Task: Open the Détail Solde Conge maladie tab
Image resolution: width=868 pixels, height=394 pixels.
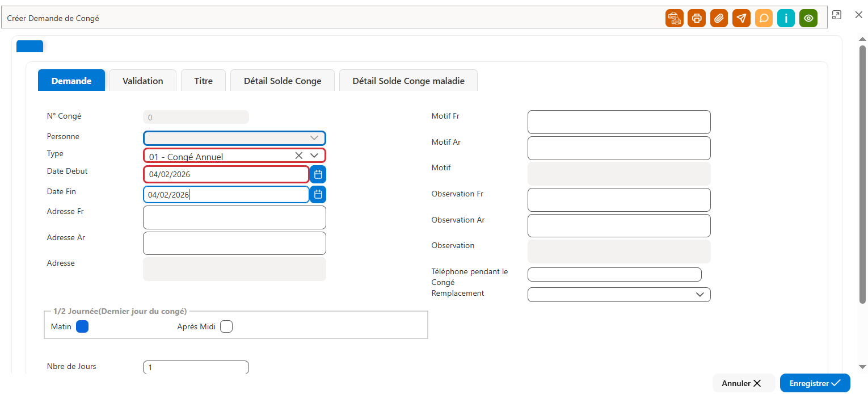Action: [x=408, y=81]
